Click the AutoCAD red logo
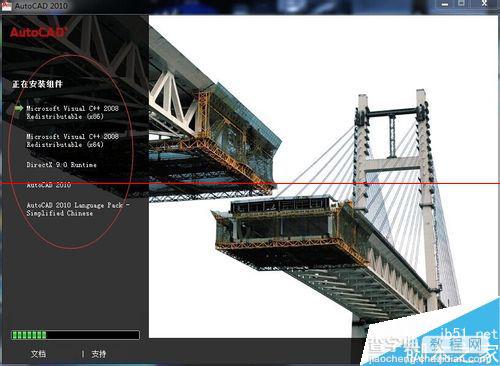This screenshot has height=366, width=500. point(38,32)
